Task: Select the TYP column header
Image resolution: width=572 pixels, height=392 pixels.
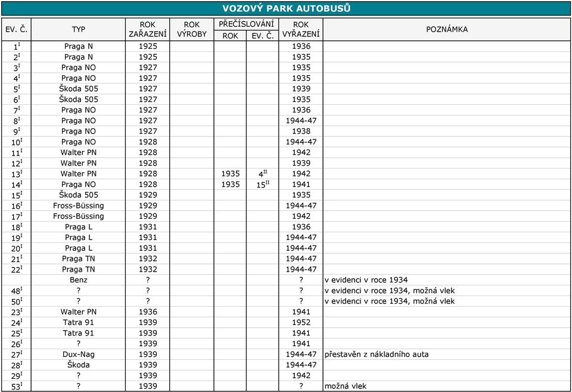Action: pyautogui.click(x=79, y=29)
